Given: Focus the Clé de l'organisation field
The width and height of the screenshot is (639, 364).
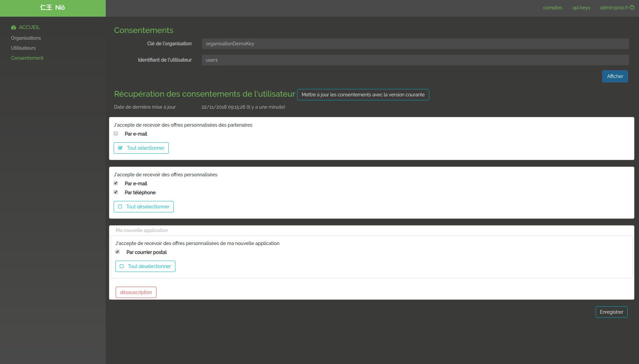Looking at the screenshot, I should click(415, 44).
